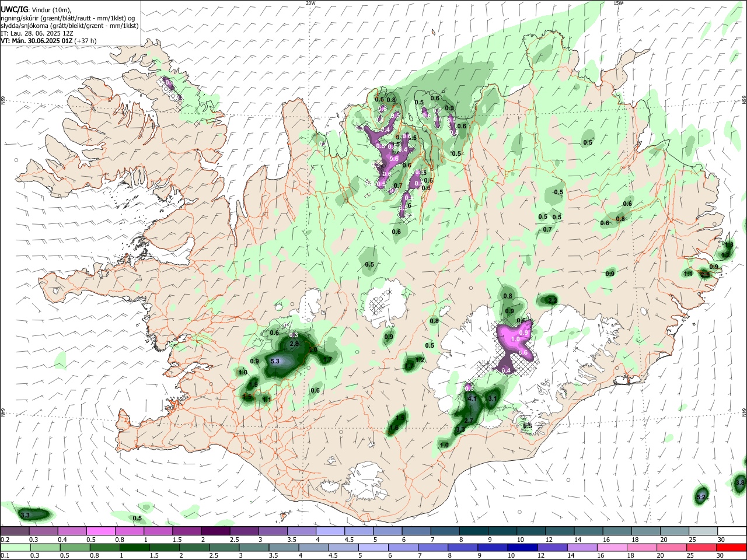Screen dimensions: 747x560
Task: Click the header line starting with "rigning/skúrir"
Action: click(68, 17)
